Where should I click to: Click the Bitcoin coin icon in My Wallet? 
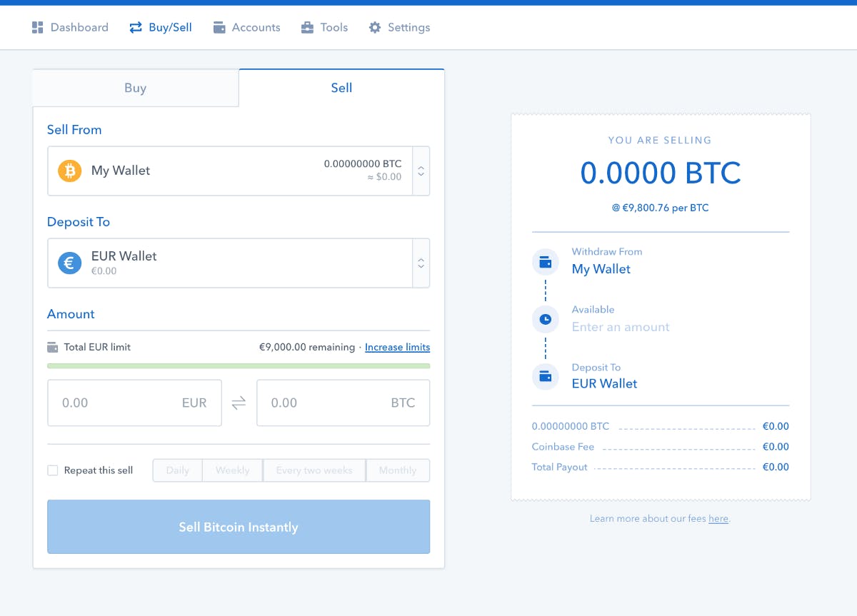click(69, 171)
